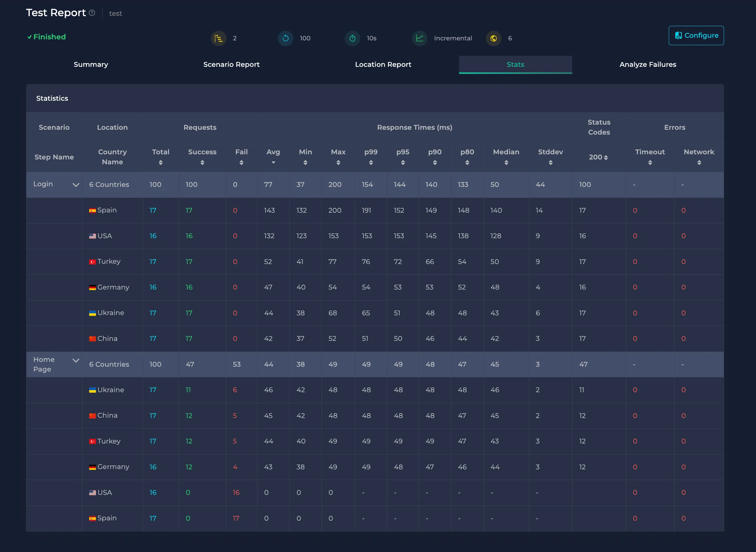The height and width of the screenshot is (552, 756).
Task: Click the green Finished status label
Action: (x=47, y=37)
